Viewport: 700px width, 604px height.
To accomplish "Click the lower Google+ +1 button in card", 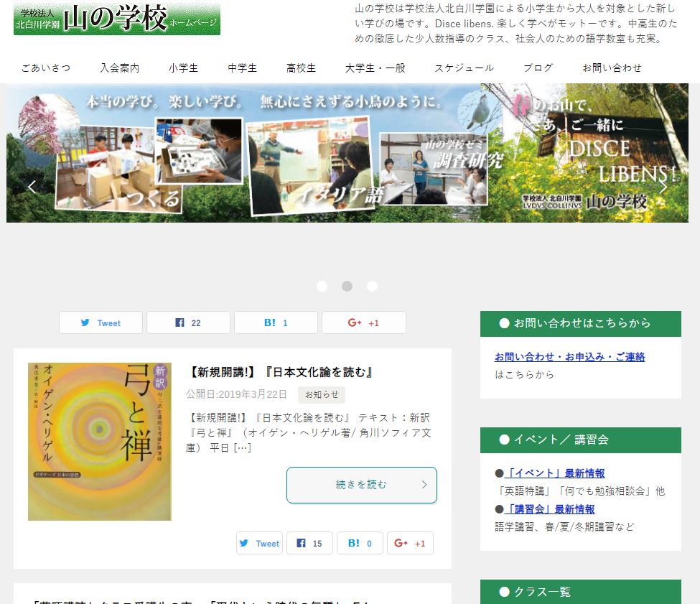I will coord(410,543).
